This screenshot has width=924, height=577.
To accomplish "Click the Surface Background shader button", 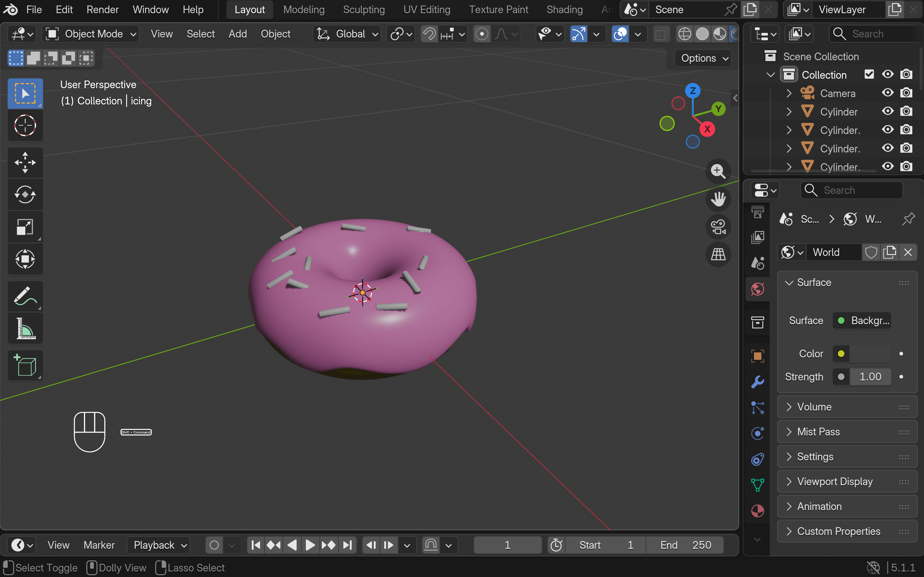I will coord(862,320).
